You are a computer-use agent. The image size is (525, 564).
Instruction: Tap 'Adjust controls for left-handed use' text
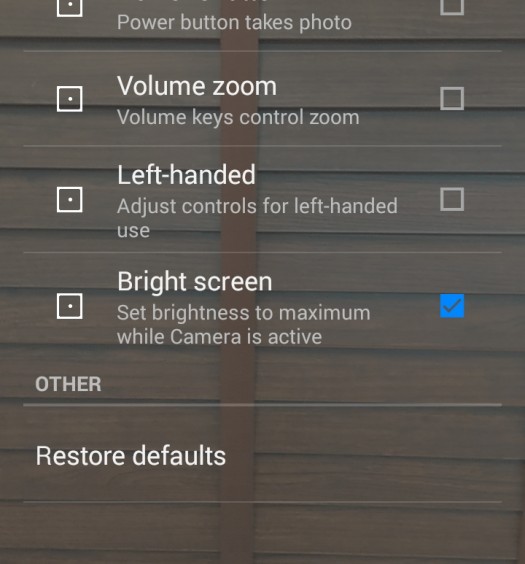pos(257,218)
